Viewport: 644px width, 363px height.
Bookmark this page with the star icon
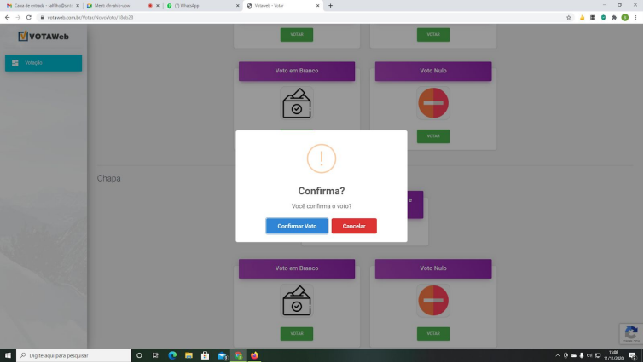click(569, 17)
